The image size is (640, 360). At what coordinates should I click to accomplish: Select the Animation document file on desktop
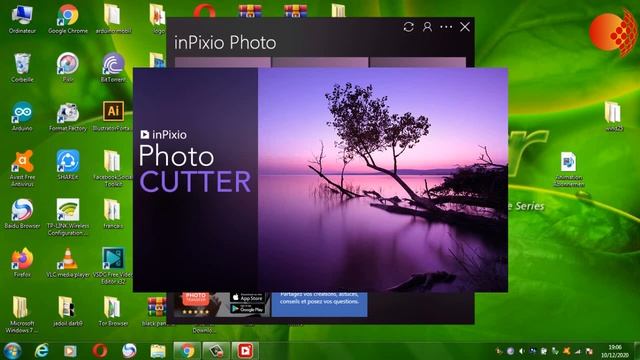tap(569, 169)
